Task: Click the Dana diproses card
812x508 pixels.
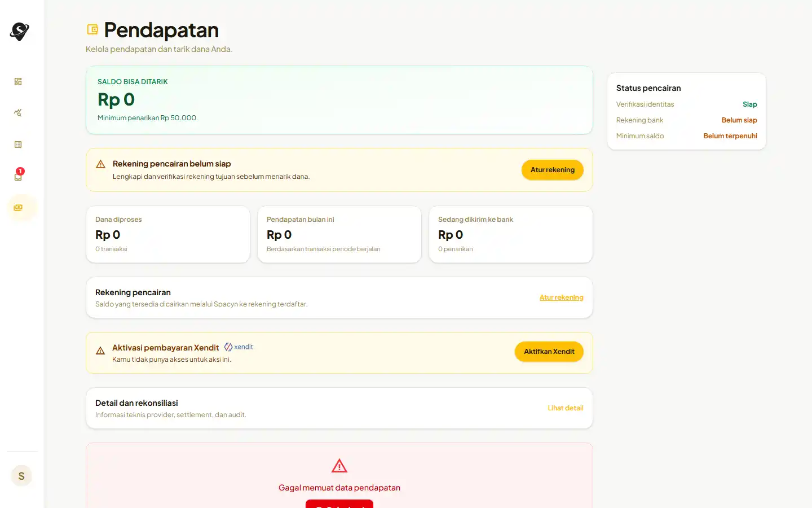Action: tap(168, 234)
